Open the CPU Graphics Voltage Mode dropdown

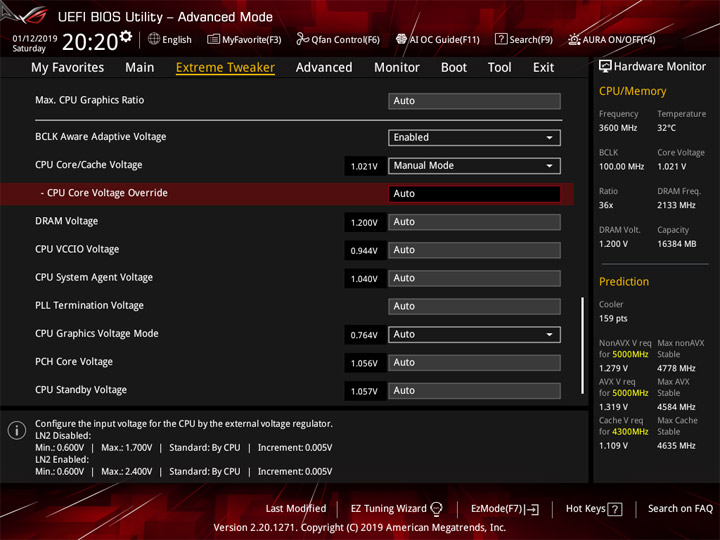pos(474,335)
